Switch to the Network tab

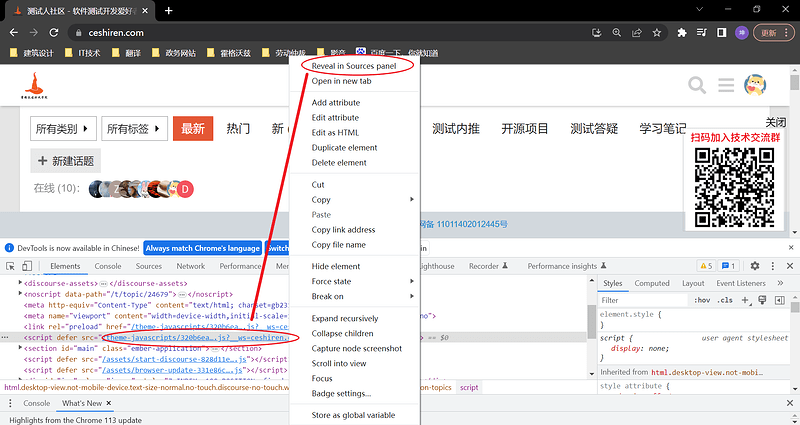(190, 266)
